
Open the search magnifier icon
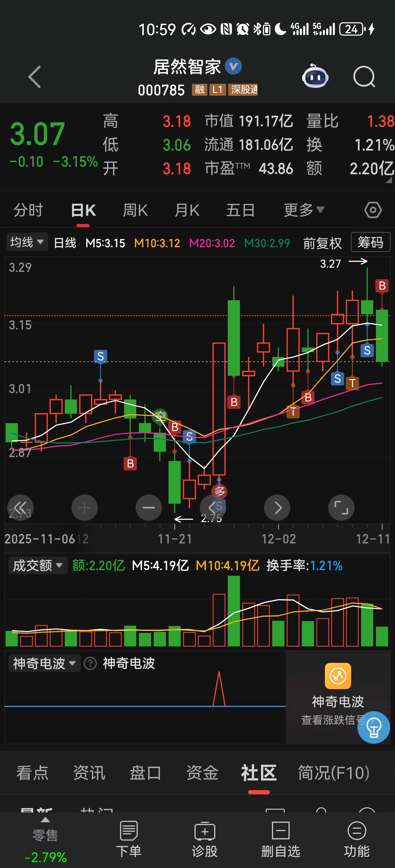[364, 77]
